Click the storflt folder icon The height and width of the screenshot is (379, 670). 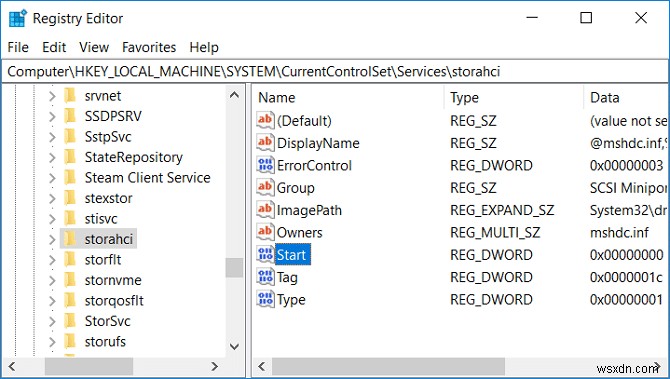tap(70, 259)
